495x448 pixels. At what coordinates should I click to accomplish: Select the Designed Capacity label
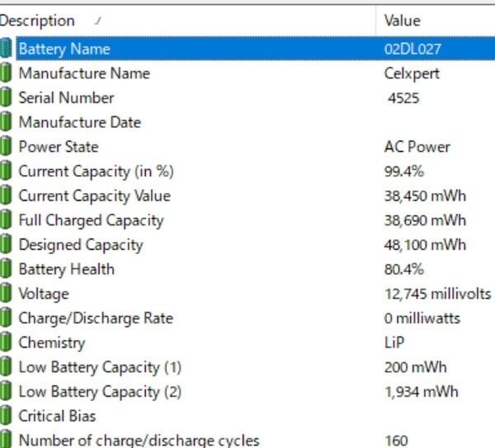click(81, 245)
